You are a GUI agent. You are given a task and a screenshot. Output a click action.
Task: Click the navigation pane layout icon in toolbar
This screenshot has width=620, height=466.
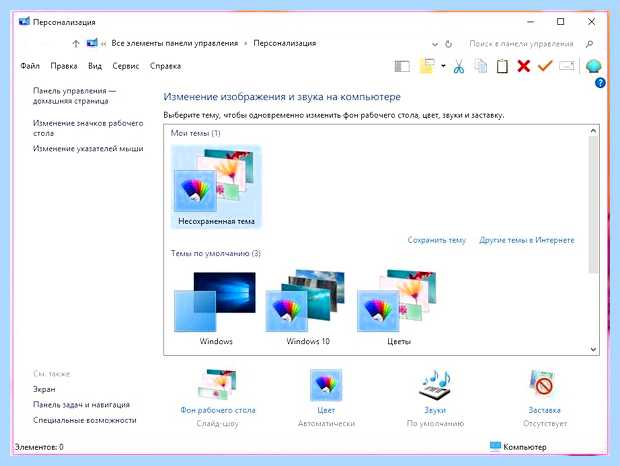coord(402,66)
